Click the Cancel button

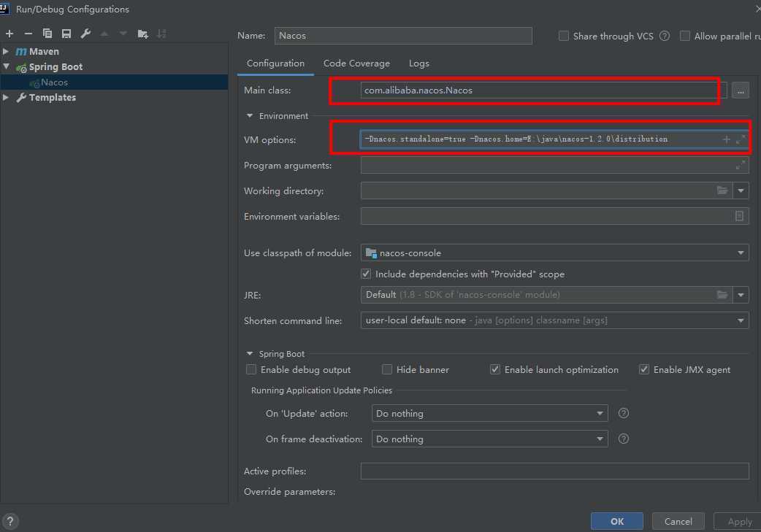point(678,521)
